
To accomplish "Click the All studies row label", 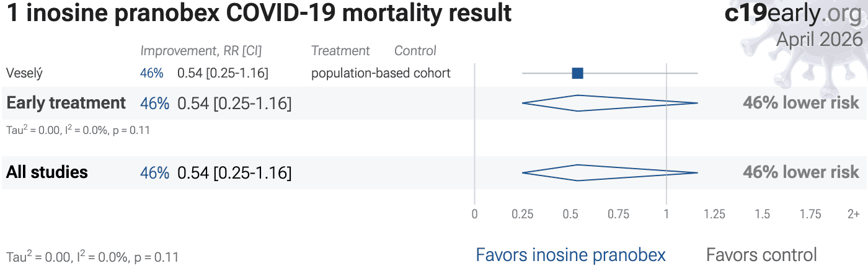I will coord(47,172).
